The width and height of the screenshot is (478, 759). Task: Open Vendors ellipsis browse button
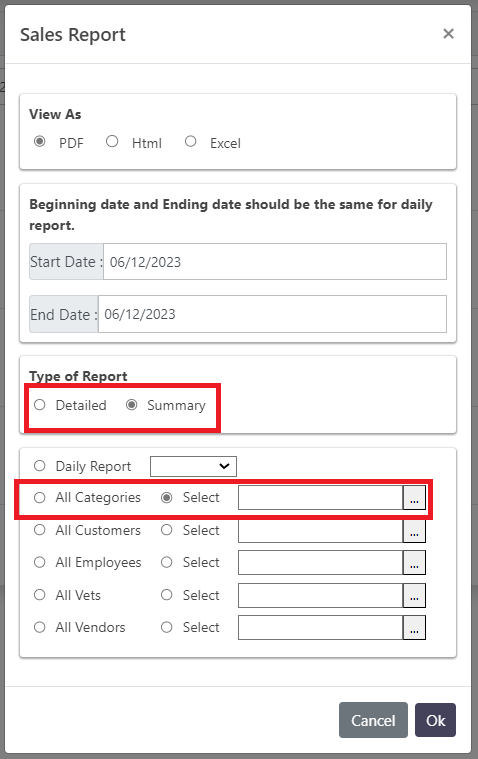[414, 627]
